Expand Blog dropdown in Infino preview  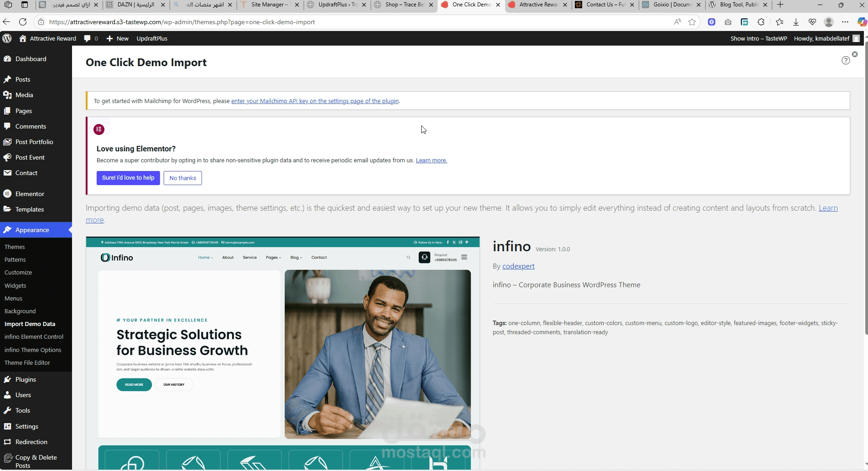[x=296, y=258]
